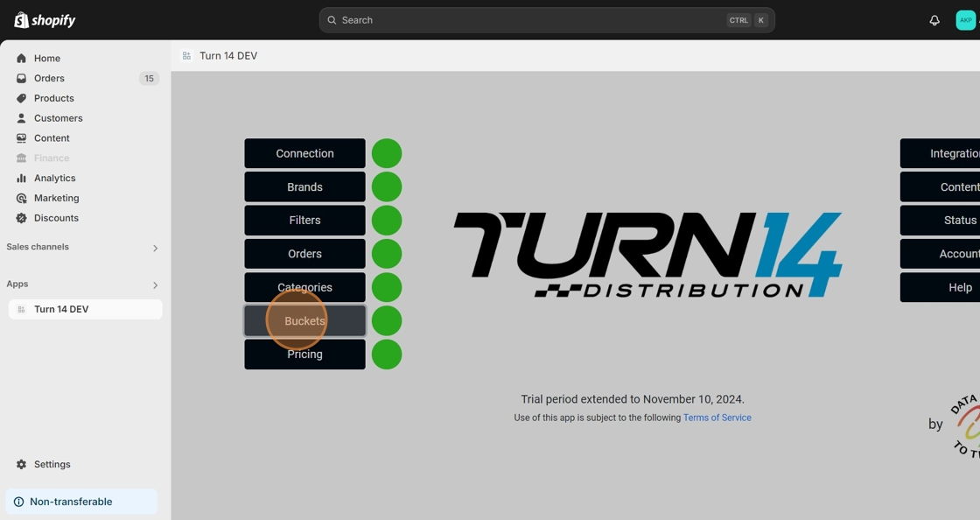Click the Settings gear icon
This screenshot has width=980, height=520.
point(21,464)
